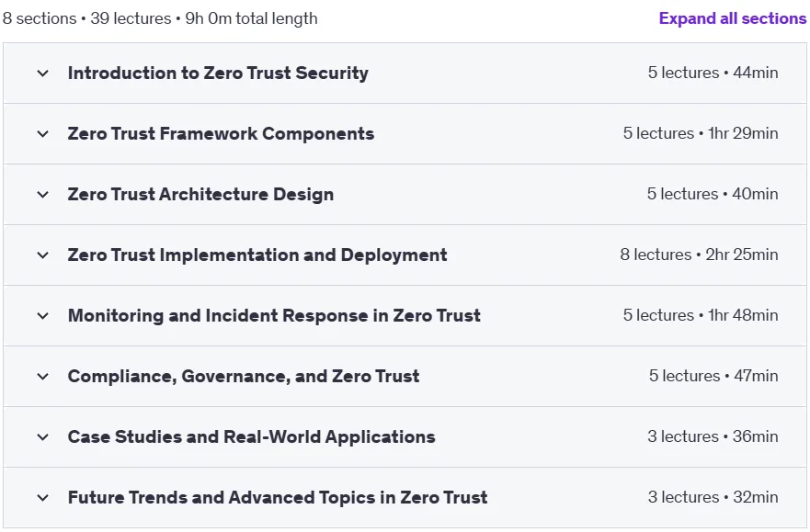Image resolution: width=810 pixels, height=532 pixels.
Task: Open Case Studies and Real-World Applications title
Action: point(252,437)
